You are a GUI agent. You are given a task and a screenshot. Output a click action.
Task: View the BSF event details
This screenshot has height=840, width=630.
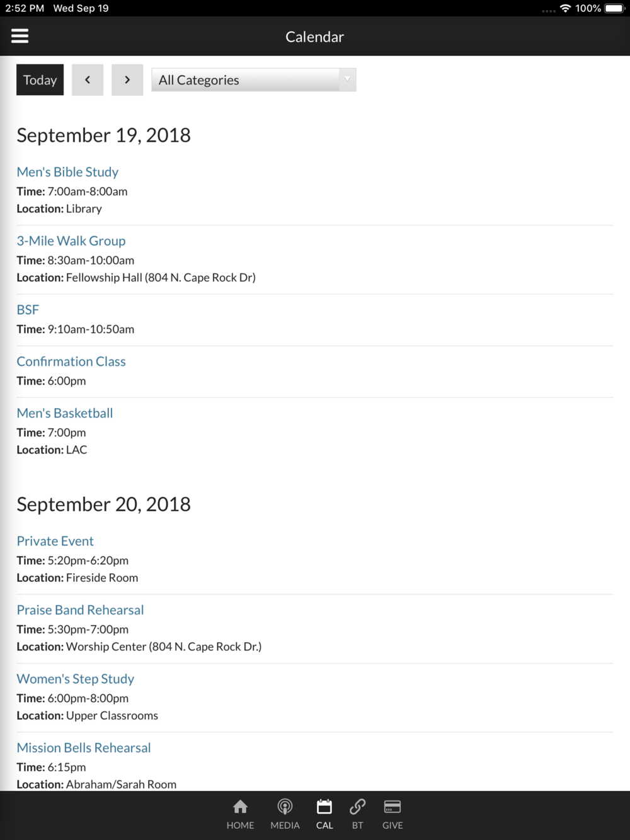point(28,310)
